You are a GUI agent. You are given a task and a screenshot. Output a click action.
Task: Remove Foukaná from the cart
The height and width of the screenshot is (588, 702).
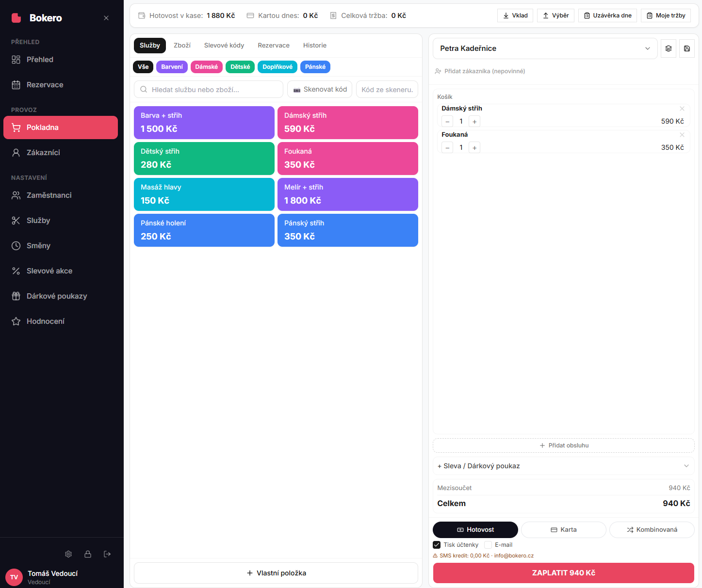pos(682,135)
